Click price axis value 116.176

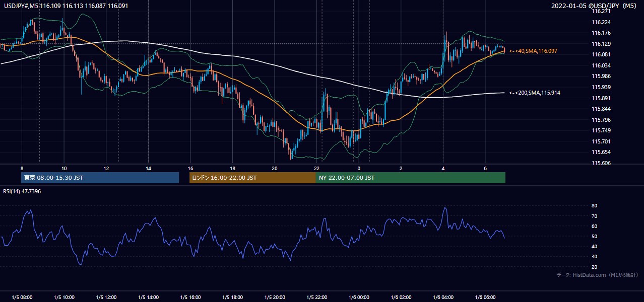pyautogui.click(x=601, y=33)
